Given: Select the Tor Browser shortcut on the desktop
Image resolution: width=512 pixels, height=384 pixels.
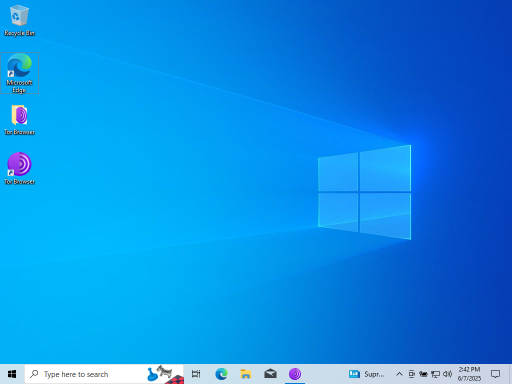Looking at the screenshot, I should click(19, 169).
